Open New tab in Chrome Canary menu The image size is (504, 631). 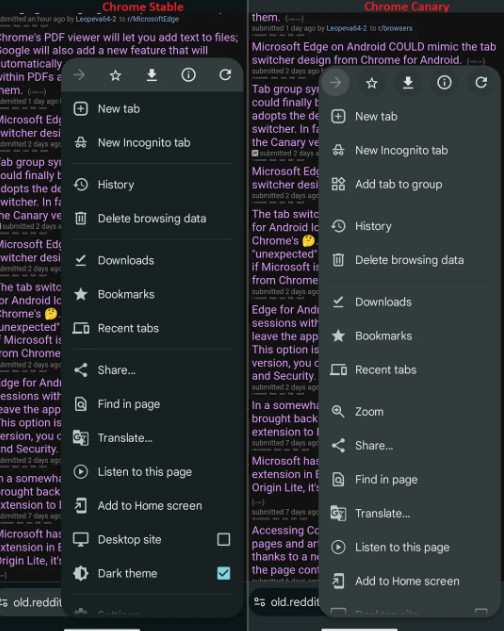pos(410,117)
